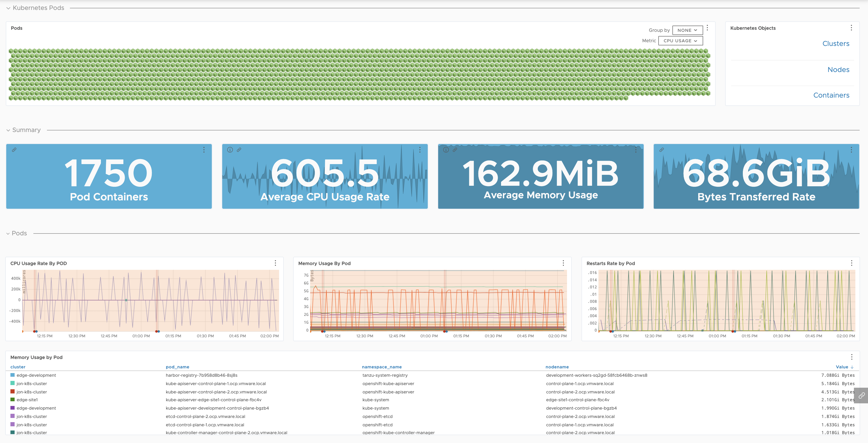Open the Nodes link
Viewport: 868px width, 443px height.
click(x=838, y=70)
